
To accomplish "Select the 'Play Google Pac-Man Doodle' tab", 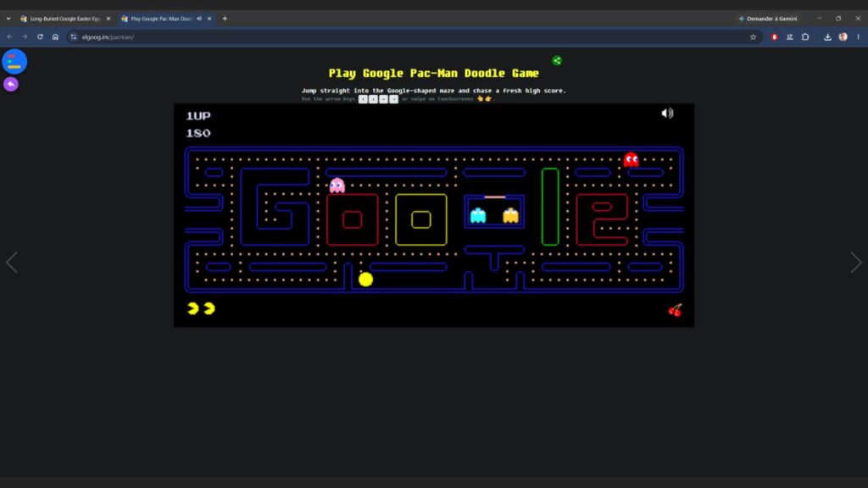I will (162, 19).
